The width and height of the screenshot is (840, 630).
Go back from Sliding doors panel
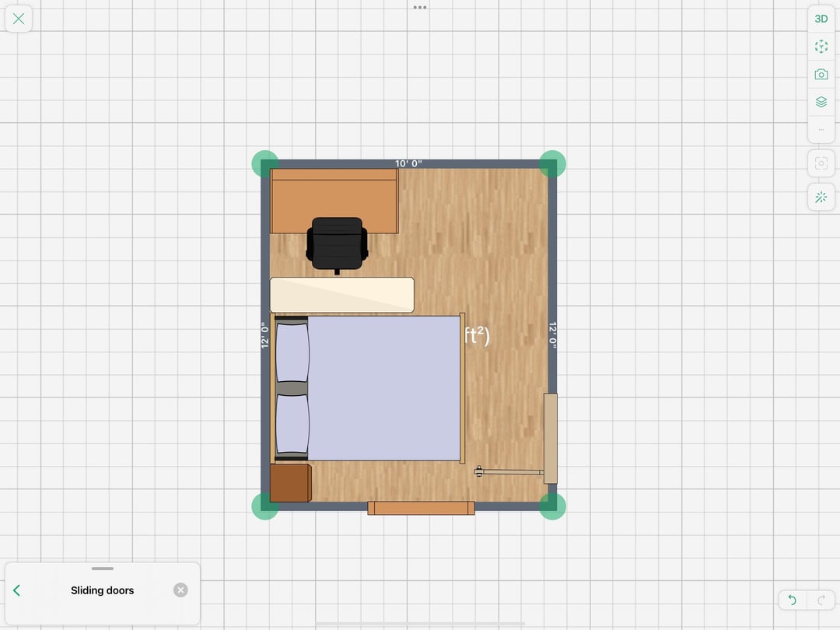[17, 590]
